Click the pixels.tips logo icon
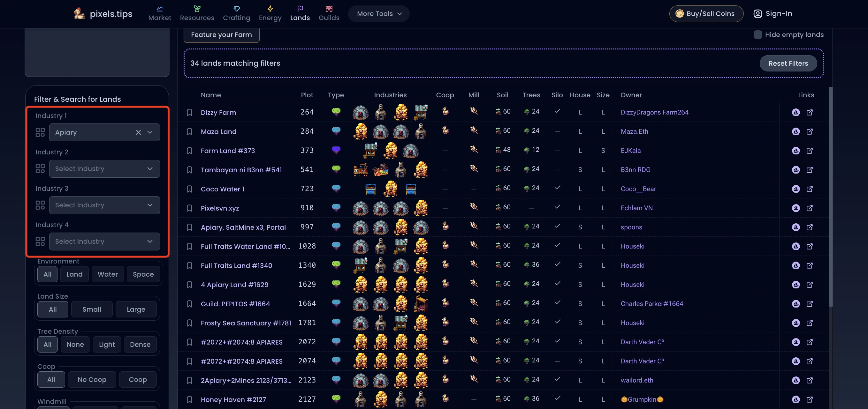This screenshot has height=409, width=868. (79, 14)
